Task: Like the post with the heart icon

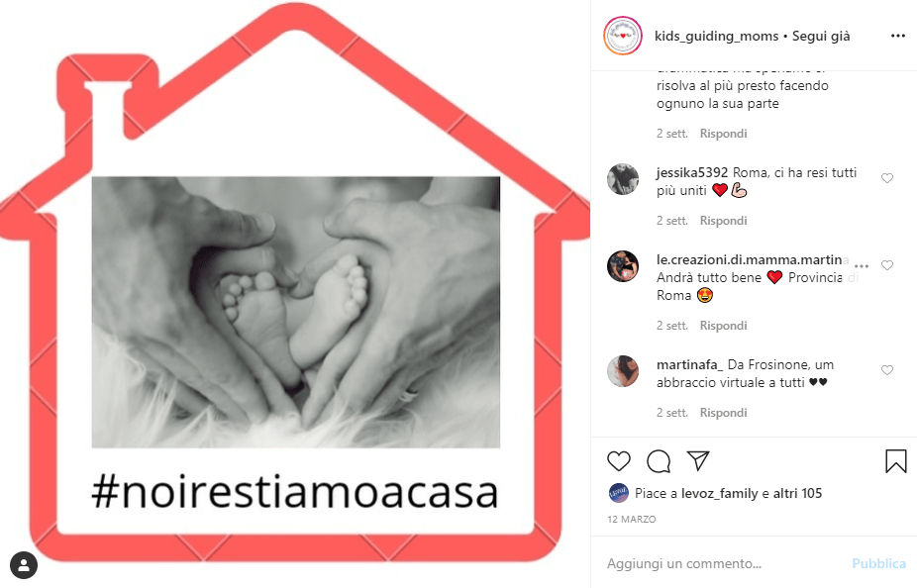Action: pyautogui.click(x=619, y=461)
